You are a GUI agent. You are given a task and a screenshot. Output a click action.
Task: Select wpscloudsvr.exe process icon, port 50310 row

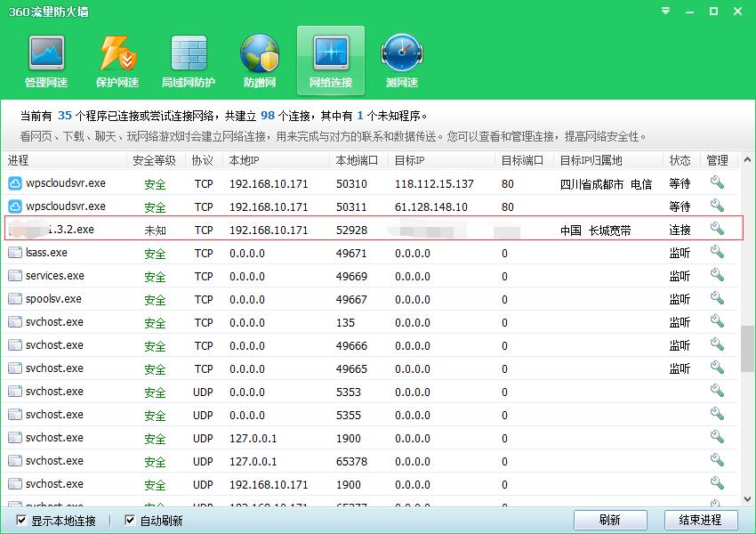(15, 182)
